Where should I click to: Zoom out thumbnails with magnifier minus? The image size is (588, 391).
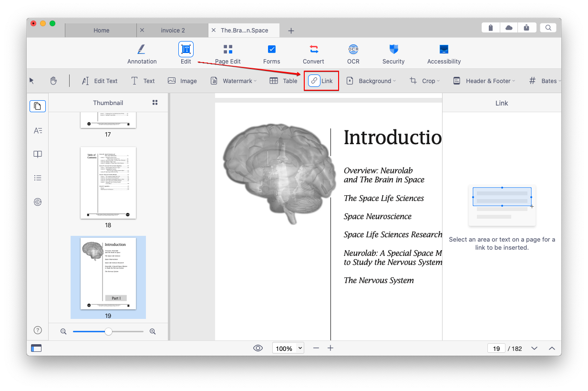pyautogui.click(x=63, y=331)
